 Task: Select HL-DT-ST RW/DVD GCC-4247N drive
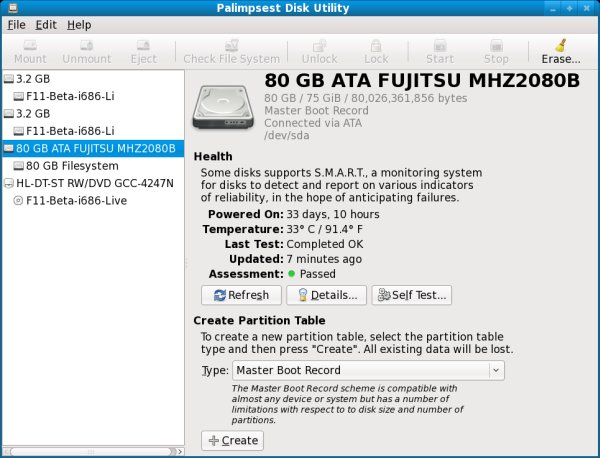coord(94,183)
